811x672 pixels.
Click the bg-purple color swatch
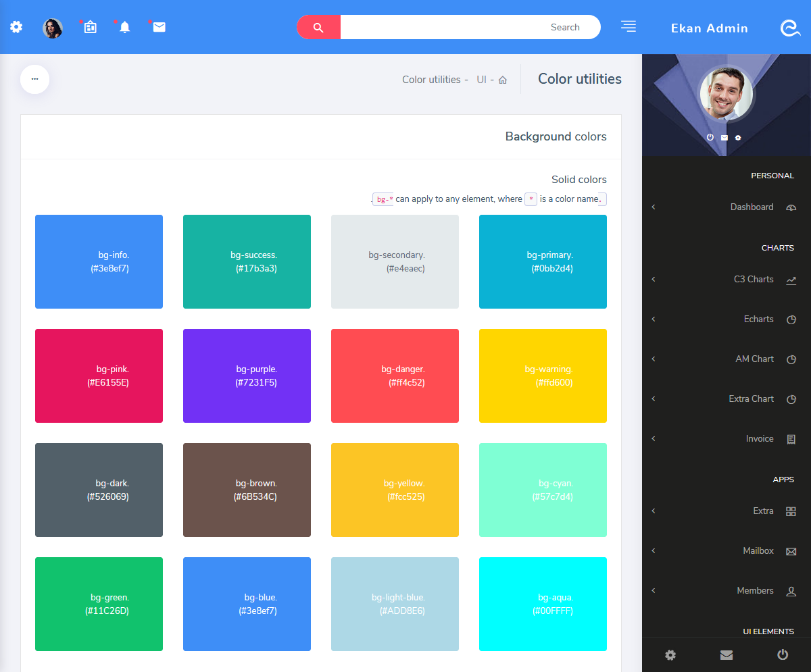point(247,376)
